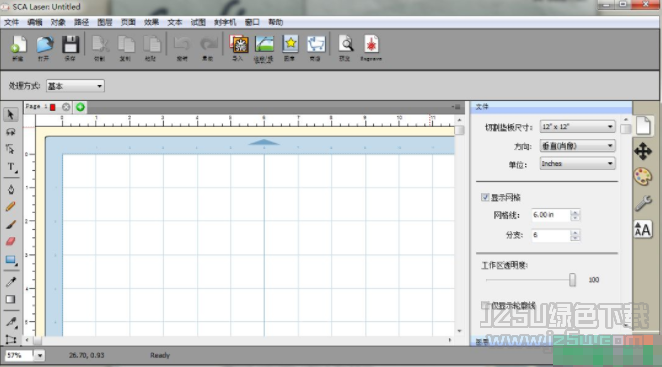Image resolution: width=662 pixels, height=367 pixels.
Task: Select the arrow selection tool
Action: click(11, 114)
